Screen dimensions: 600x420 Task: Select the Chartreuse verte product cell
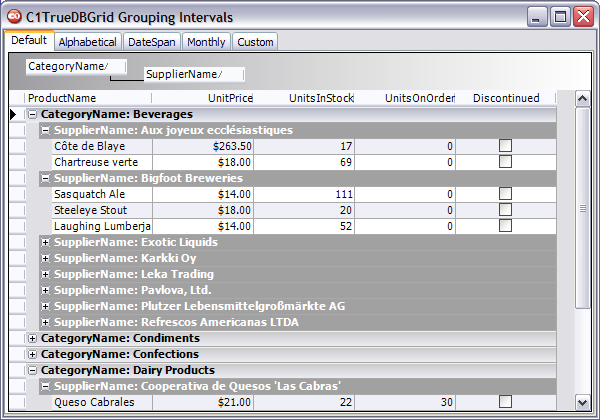click(102, 162)
